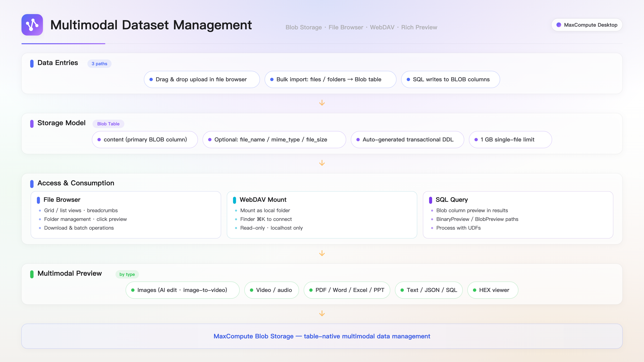Image resolution: width=644 pixels, height=362 pixels.
Task: Click the MaxCompute Blob Storage footer banner
Action: point(322,336)
